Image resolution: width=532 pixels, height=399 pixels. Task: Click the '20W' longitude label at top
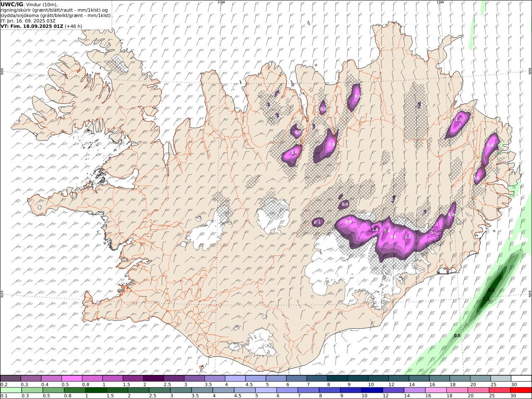point(221,2)
